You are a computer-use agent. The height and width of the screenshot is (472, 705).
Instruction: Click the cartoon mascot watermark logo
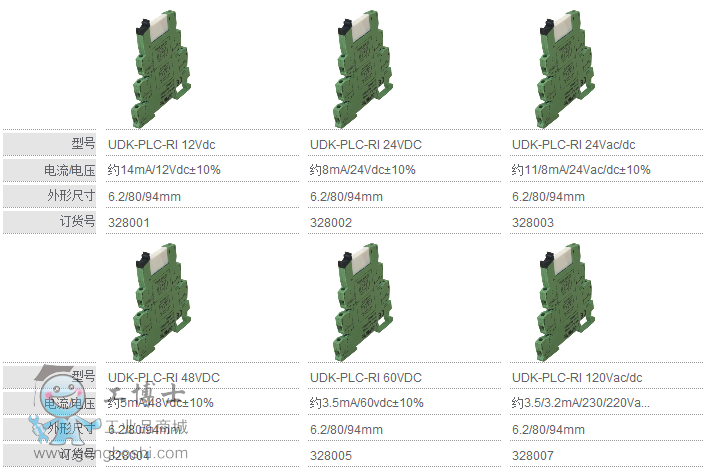[60, 393]
